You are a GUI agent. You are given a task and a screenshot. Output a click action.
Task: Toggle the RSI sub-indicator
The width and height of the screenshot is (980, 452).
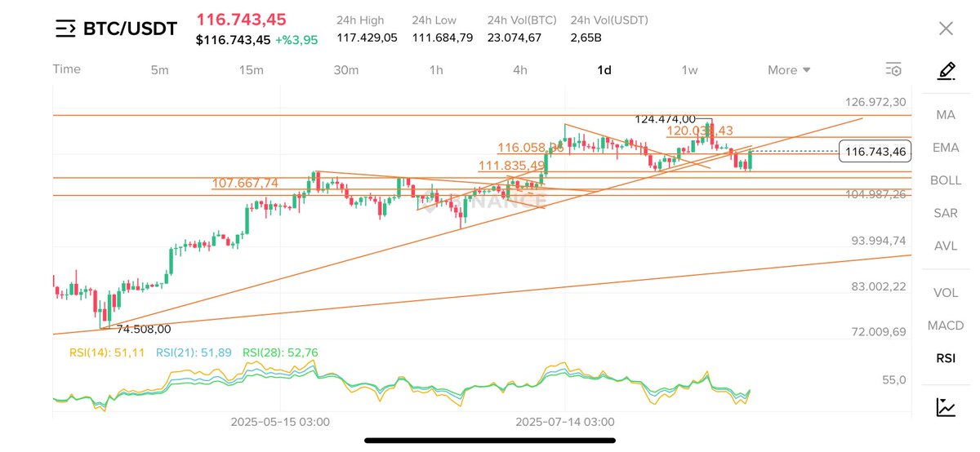946,358
